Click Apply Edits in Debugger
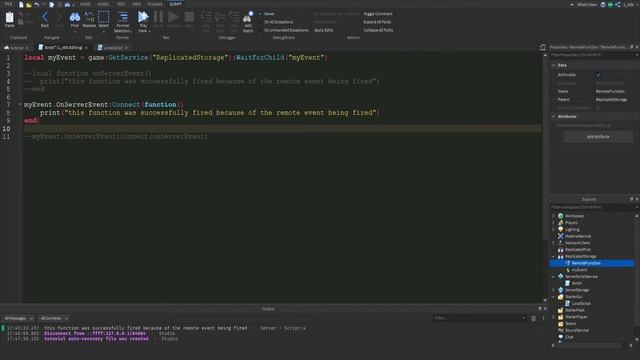 click(x=323, y=30)
